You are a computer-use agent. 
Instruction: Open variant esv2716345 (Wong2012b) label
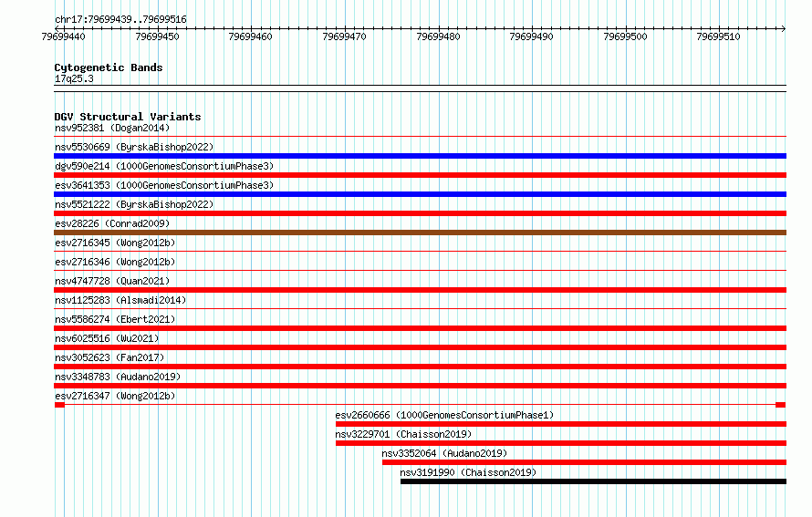point(115,243)
